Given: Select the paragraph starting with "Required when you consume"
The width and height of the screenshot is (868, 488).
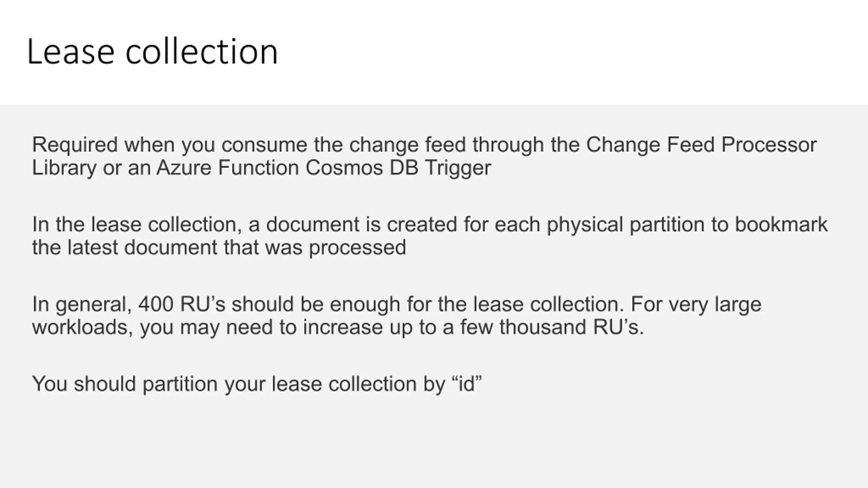Looking at the screenshot, I should click(424, 156).
